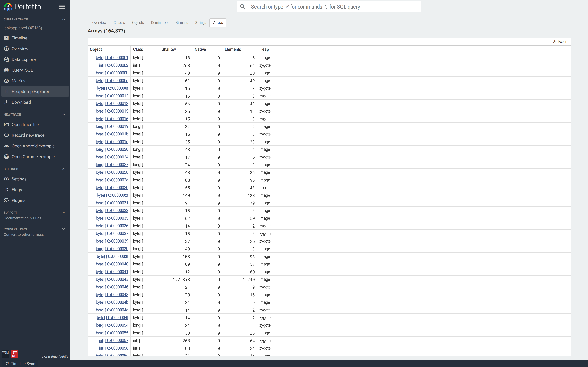Open the Flags page
Screen dimensions: 588x367
(17, 190)
